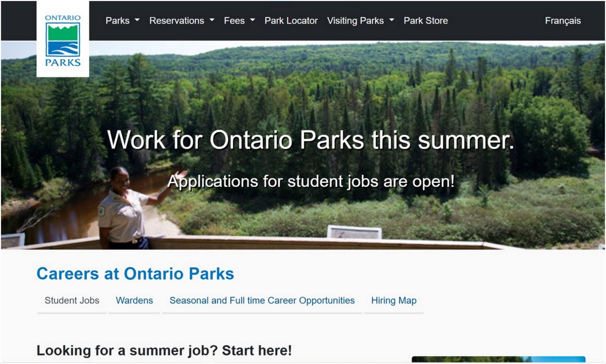Click 'Applications for student jobs are open!' text

(311, 181)
